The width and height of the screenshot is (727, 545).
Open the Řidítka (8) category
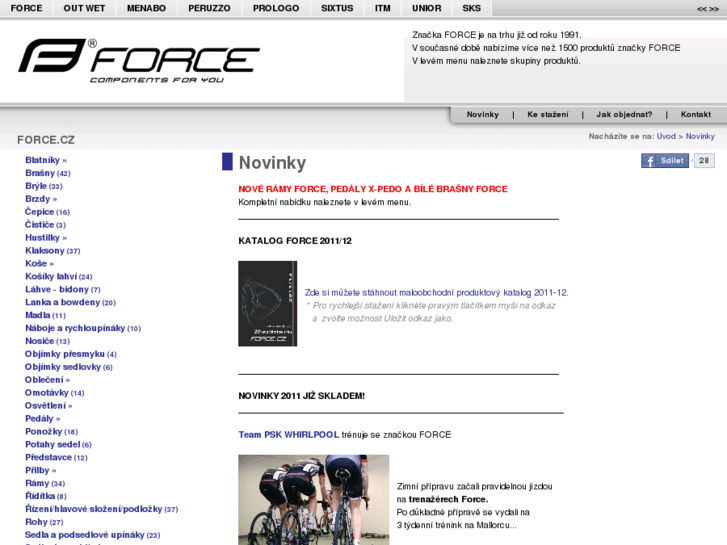(x=46, y=496)
